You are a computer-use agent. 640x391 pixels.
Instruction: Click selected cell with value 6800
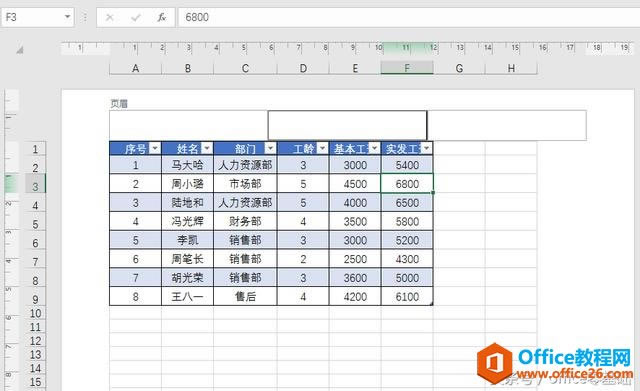coord(407,184)
